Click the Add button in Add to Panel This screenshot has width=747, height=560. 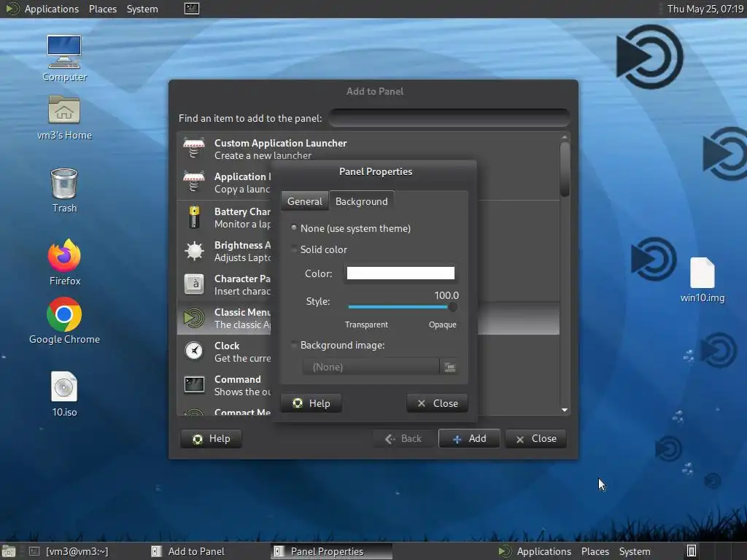(469, 438)
